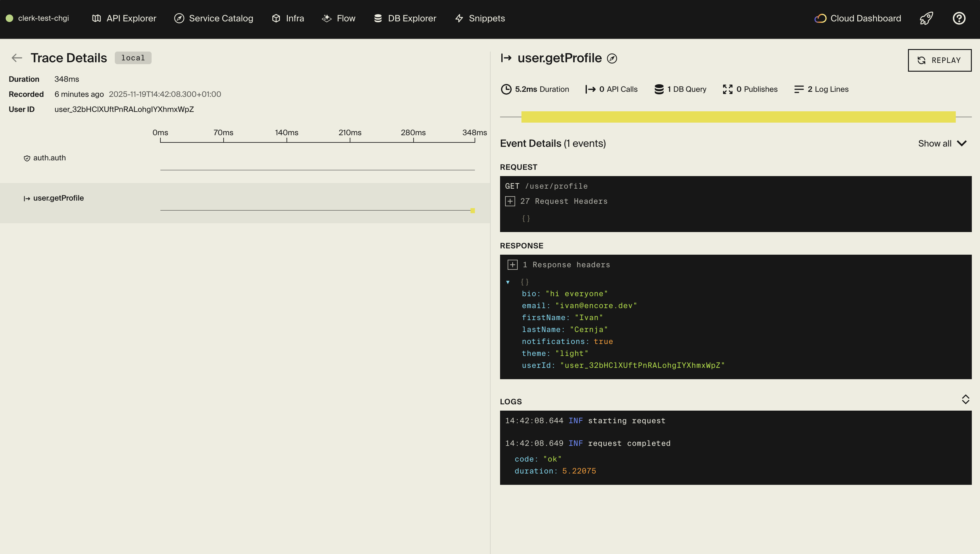Click the yellow span marker on user.getProfile timeline
Image resolution: width=980 pixels, height=554 pixels.
click(x=472, y=210)
